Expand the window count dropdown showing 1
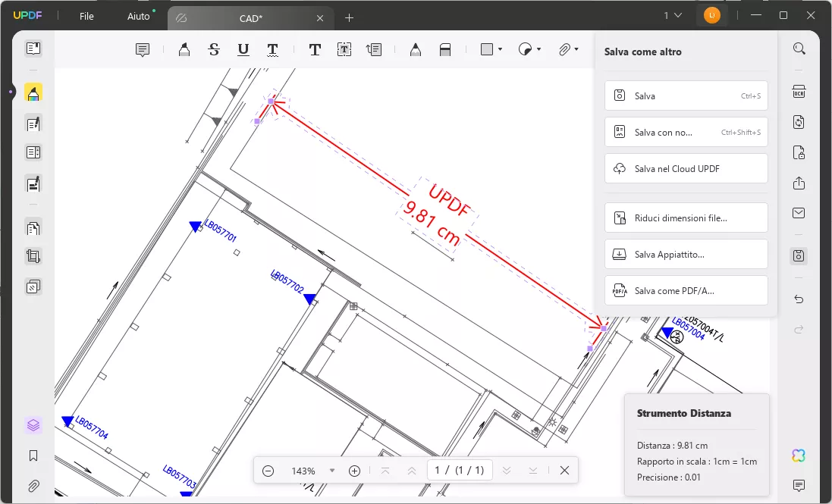Screen dimensions: 832x504 click(673, 15)
